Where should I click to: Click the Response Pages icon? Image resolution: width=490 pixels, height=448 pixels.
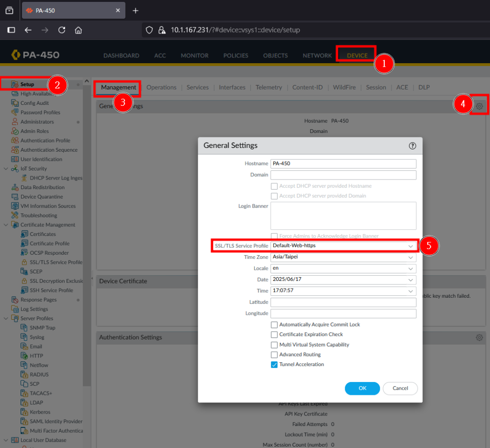[x=15, y=300]
